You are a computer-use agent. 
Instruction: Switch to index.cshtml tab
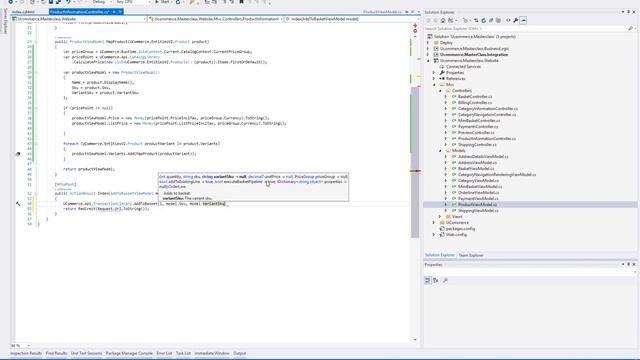(x=24, y=12)
